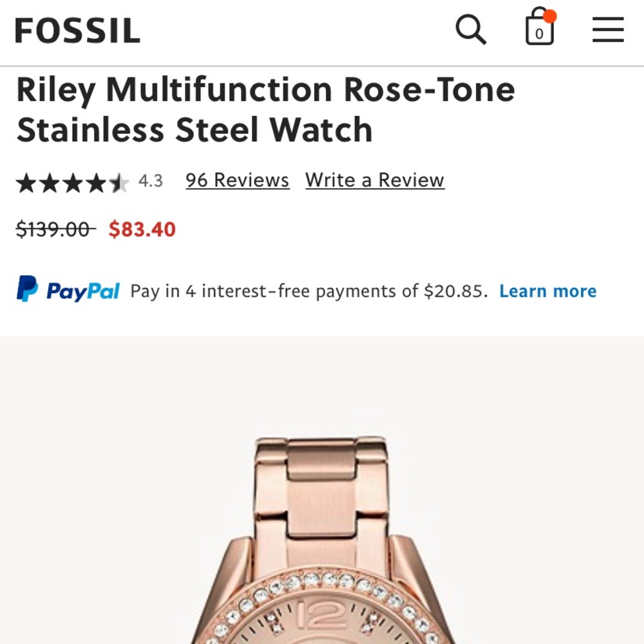
Task: Click Write a Review
Action: (375, 180)
